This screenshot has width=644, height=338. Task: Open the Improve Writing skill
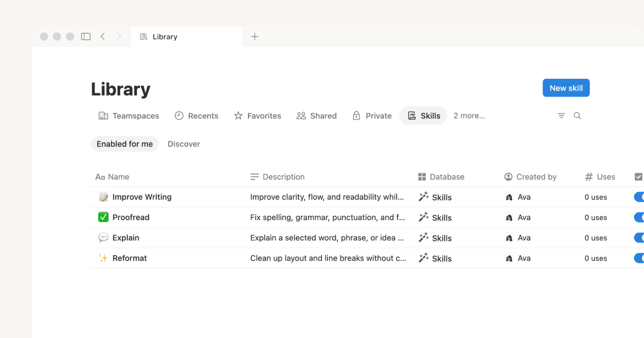[142, 197]
